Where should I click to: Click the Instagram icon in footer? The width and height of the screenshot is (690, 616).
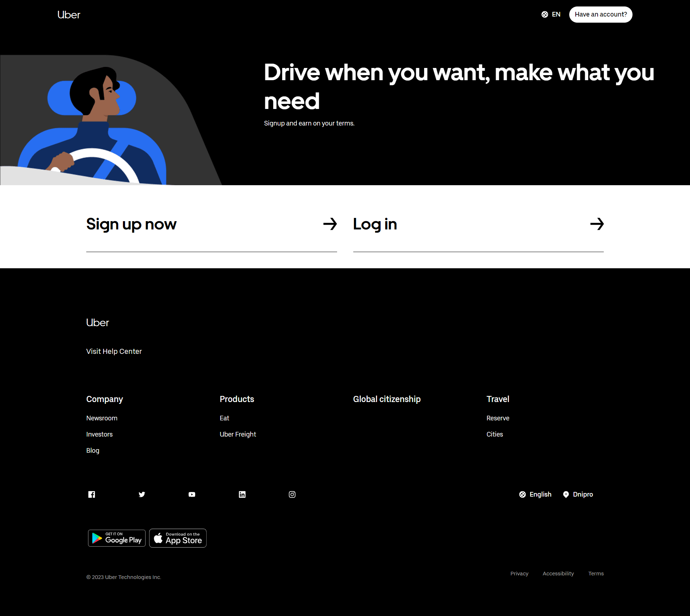tap(293, 494)
